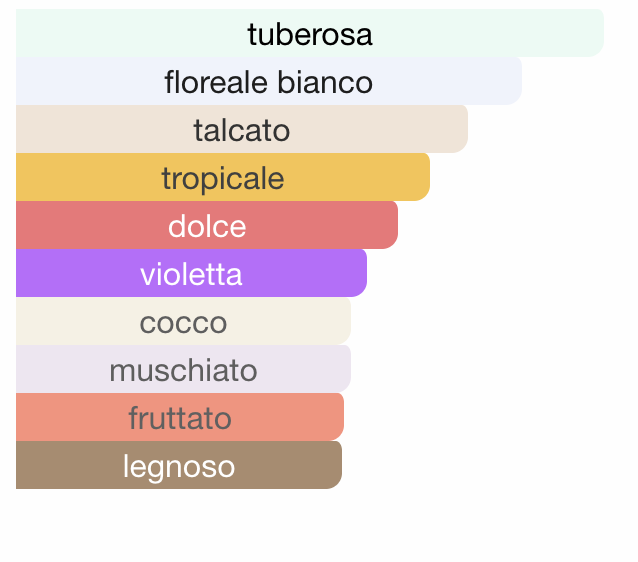Click the 'floreale bianco' text label

[269, 82]
